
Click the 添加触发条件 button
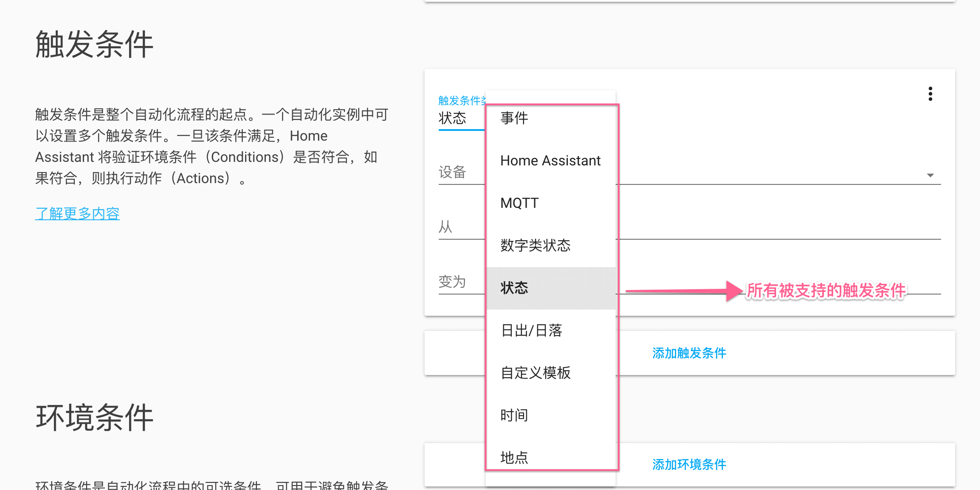pos(689,353)
